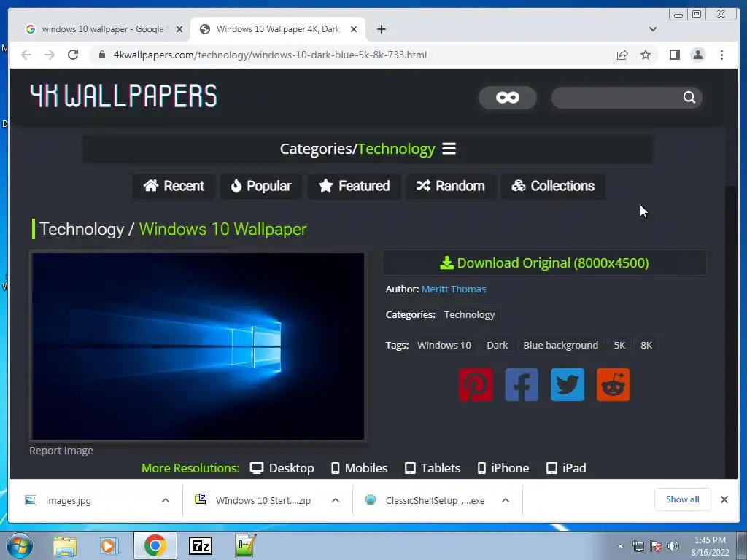
Task: Click the search magnifier on 4K Wallpapers
Action: click(689, 97)
